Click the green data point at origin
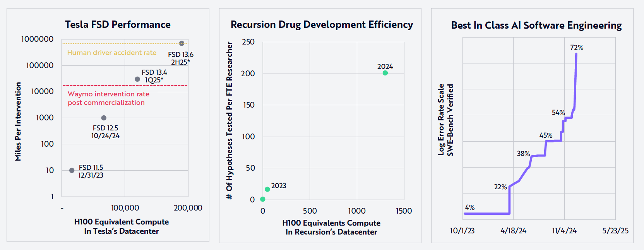 coord(263,199)
